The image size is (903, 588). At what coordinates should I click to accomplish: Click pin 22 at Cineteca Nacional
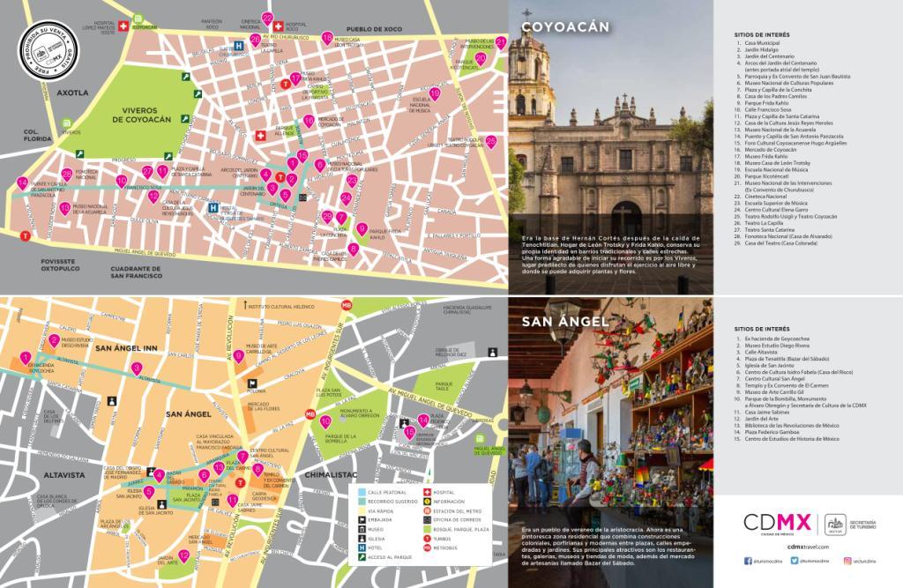coord(267,18)
